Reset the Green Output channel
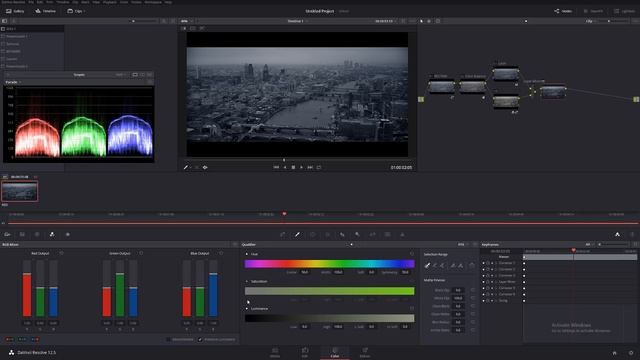The width and height of the screenshot is (640, 360). click(141, 253)
